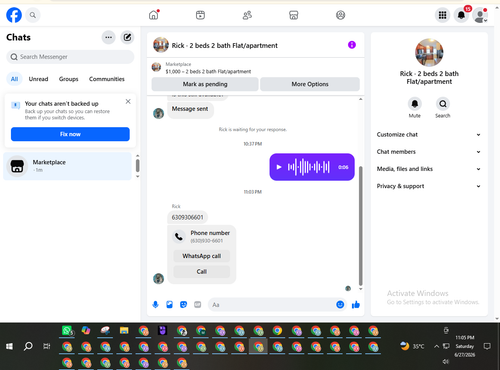The image size is (500, 370).
Task: Click the 6309306601 message bubble
Action: click(x=187, y=217)
